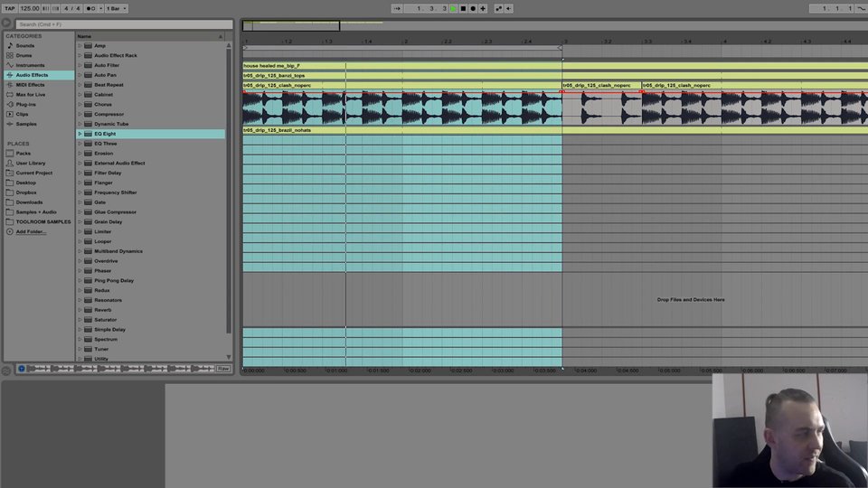Screen dimensions: 868x488
Task: Expand the Glue Compressor triangle
Action: point(80,211)
